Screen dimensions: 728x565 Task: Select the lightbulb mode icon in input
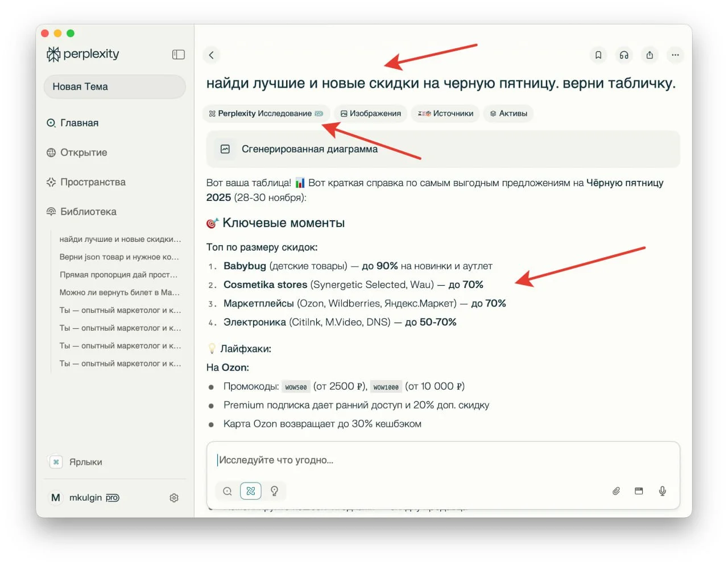(x=274, y=491)
